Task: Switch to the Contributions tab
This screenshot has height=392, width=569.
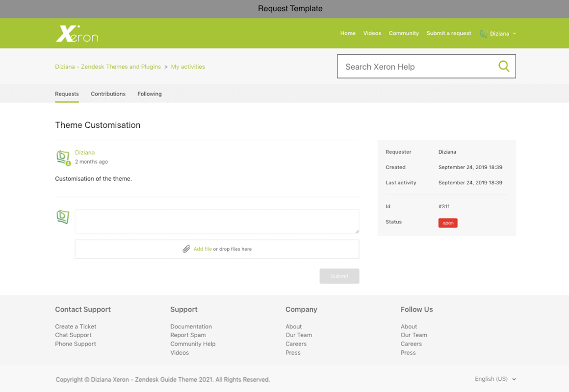Action: (x=108, y=94)
